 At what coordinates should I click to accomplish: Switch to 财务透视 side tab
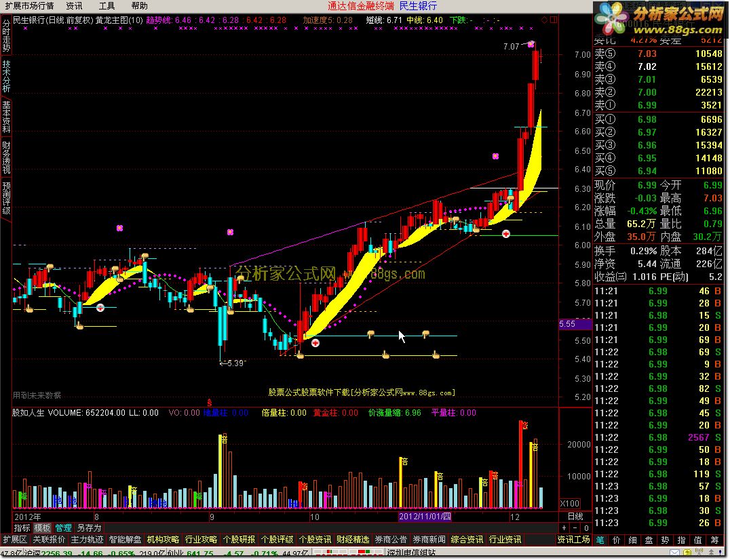pyautogui.click(x=6, y=158)
